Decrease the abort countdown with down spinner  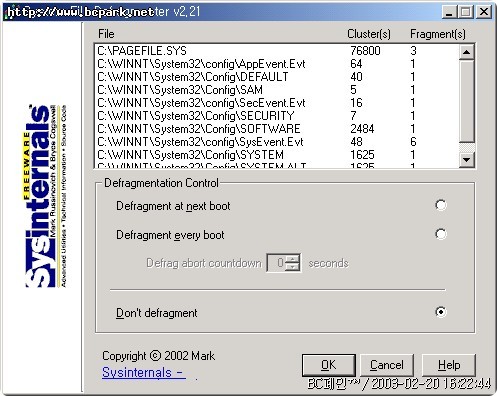pyautogui.click(x=293, y=267)
